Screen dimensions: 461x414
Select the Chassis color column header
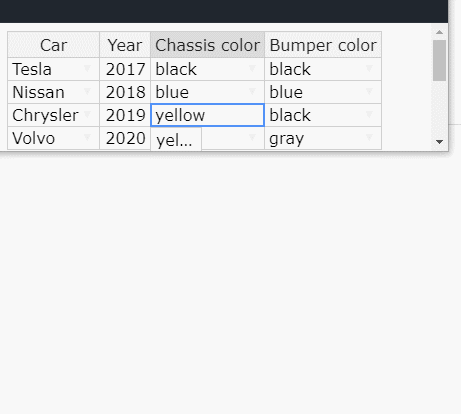[x=207, y=45]
